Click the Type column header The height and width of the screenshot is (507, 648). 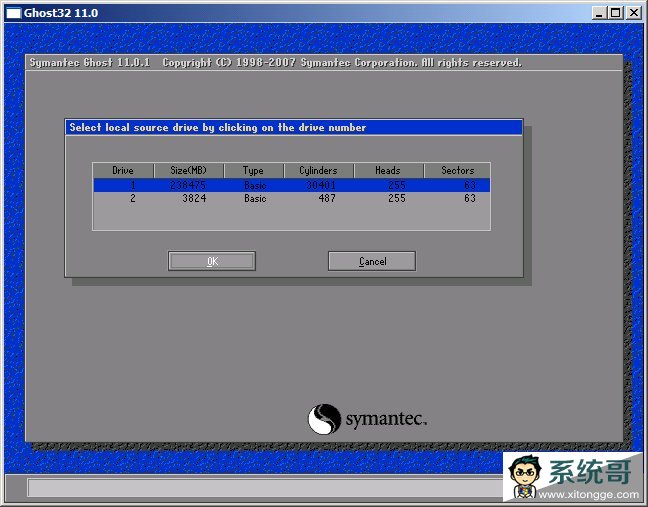pyautogui.click(x=254, y=171)
